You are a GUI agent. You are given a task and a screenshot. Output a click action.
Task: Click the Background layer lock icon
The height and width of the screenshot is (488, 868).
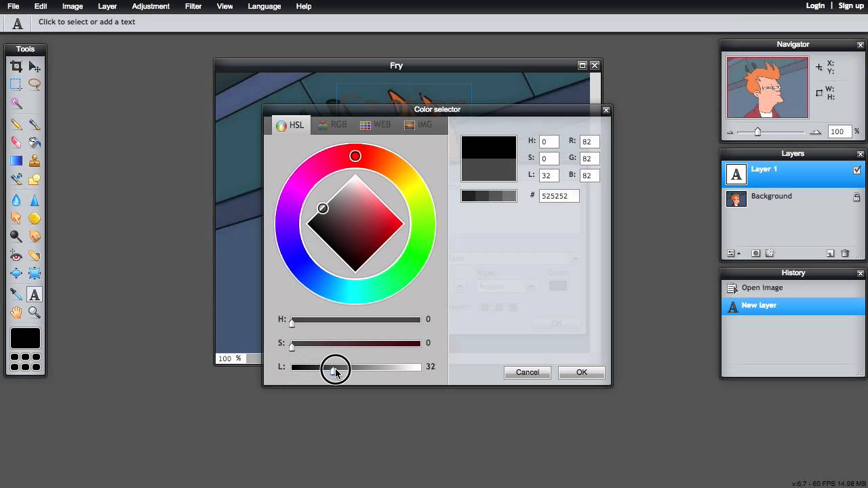857,197
